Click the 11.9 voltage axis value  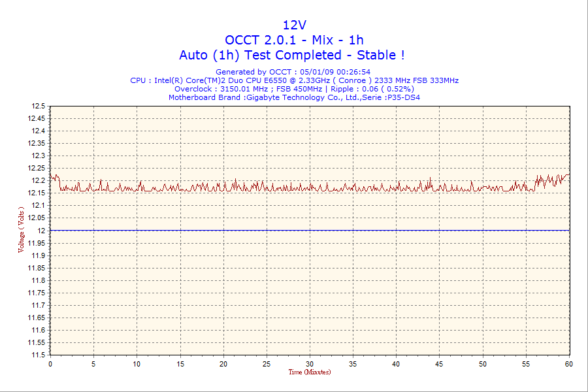pos(39,255)
